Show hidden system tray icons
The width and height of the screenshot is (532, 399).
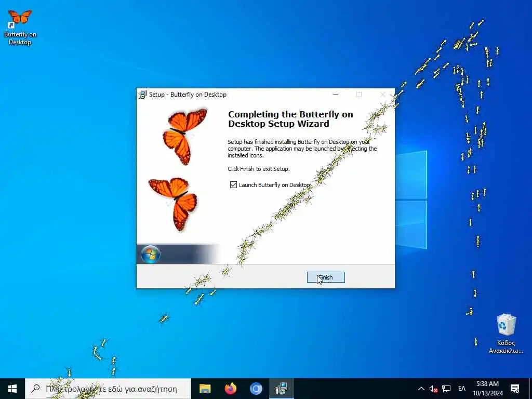click(421, 389)
